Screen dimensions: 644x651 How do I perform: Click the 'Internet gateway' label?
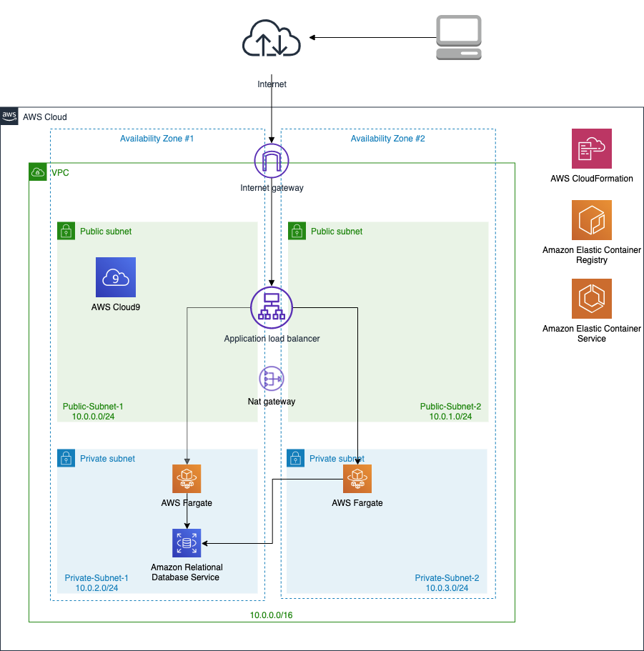[x=272, y=188]
